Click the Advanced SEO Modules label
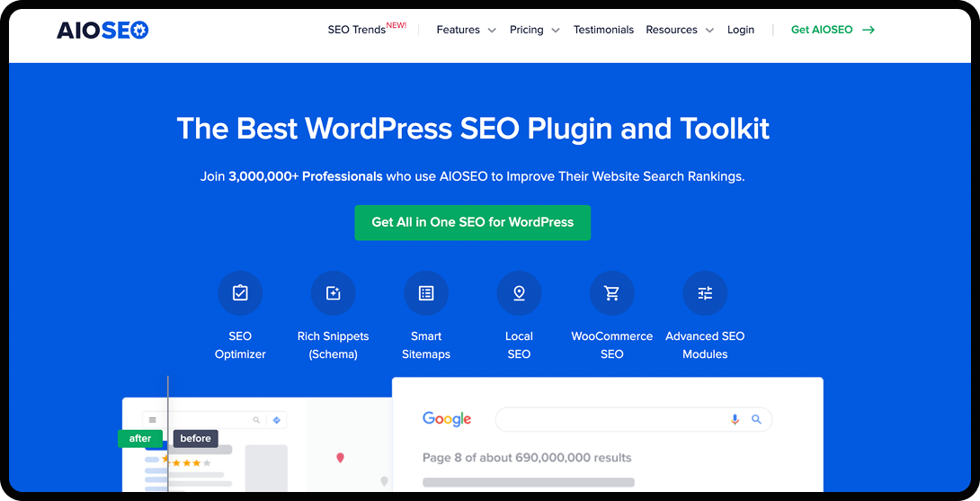The height and width of the screenshot is (501, 980). pyautogui.click(x=705, y=345)
